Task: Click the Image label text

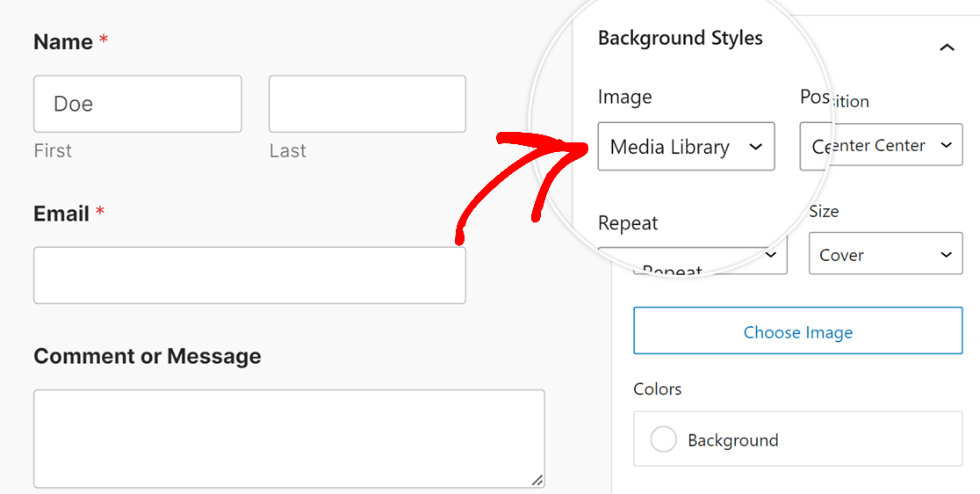Action: 624,97
